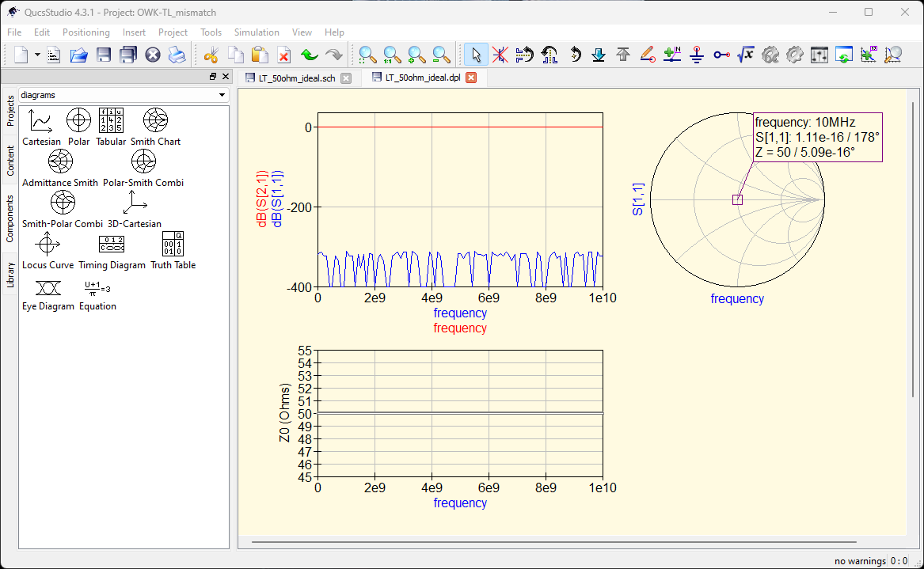
Task: Close the LT_50ohm_ideal.dpl tab
Action: point(471,78)
